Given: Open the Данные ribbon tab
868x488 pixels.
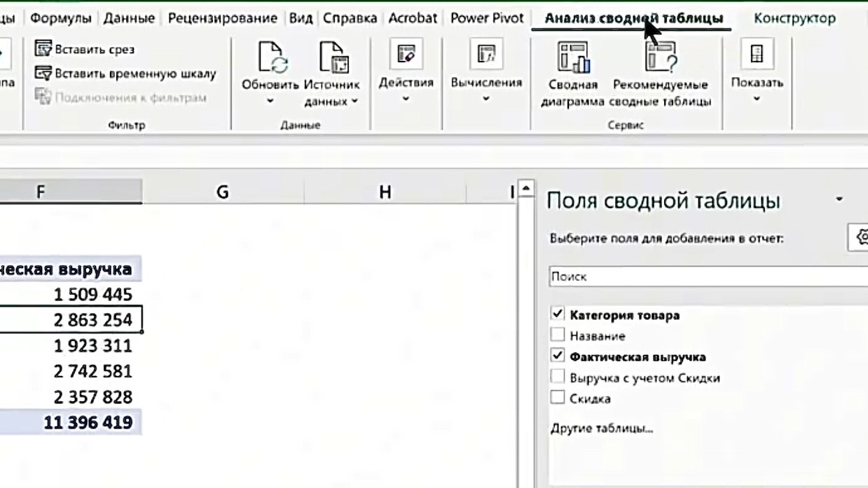Looking at the screenshot, I should click(129, 18).
